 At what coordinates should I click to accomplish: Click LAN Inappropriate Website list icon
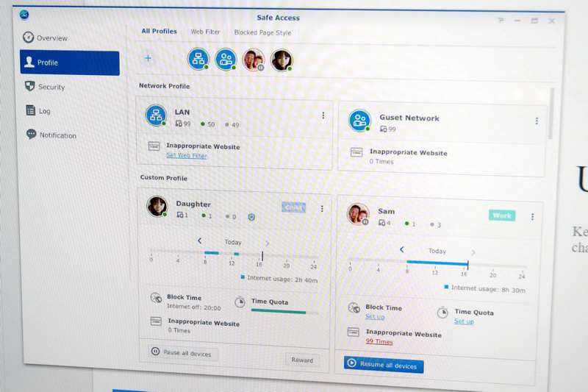tap(154, 146)
